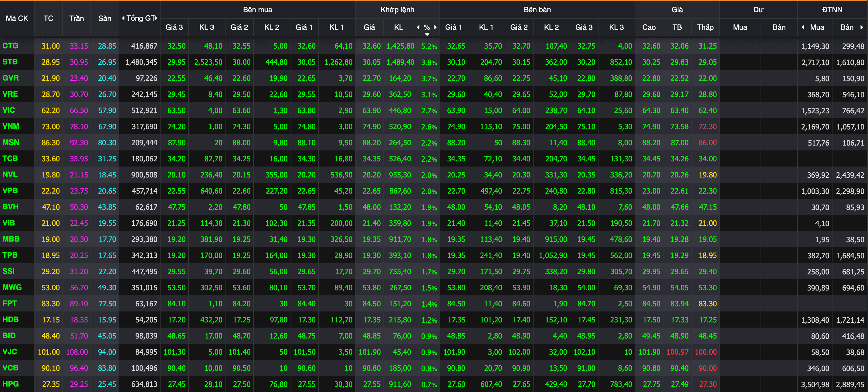
Task: Click VJC's average price 100.97
Action: tap(677, 352)
